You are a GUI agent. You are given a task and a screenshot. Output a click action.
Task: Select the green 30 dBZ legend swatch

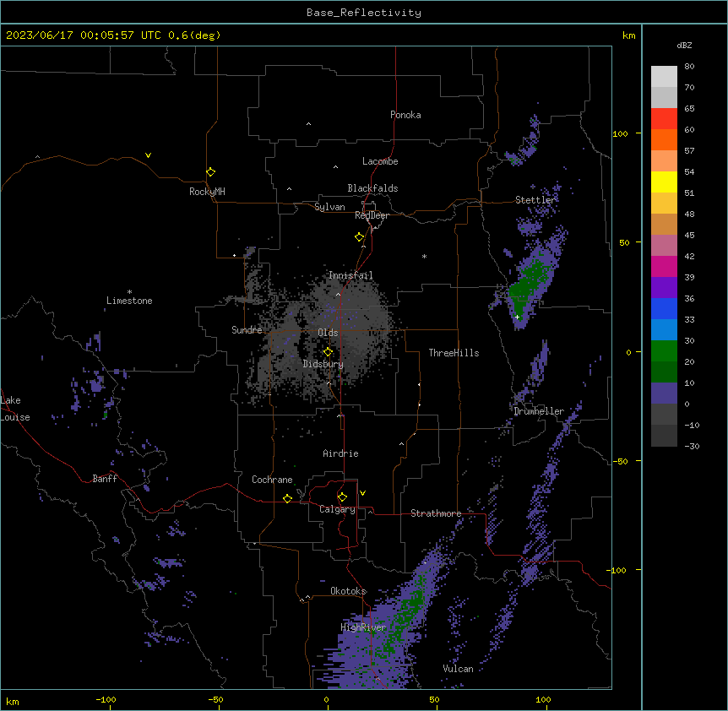point(664,351)
